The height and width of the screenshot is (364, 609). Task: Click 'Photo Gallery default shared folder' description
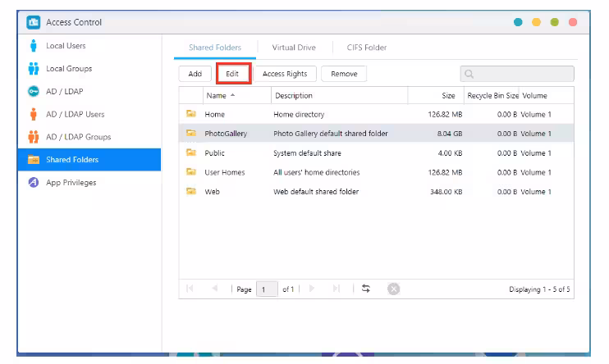click(331, 134)
